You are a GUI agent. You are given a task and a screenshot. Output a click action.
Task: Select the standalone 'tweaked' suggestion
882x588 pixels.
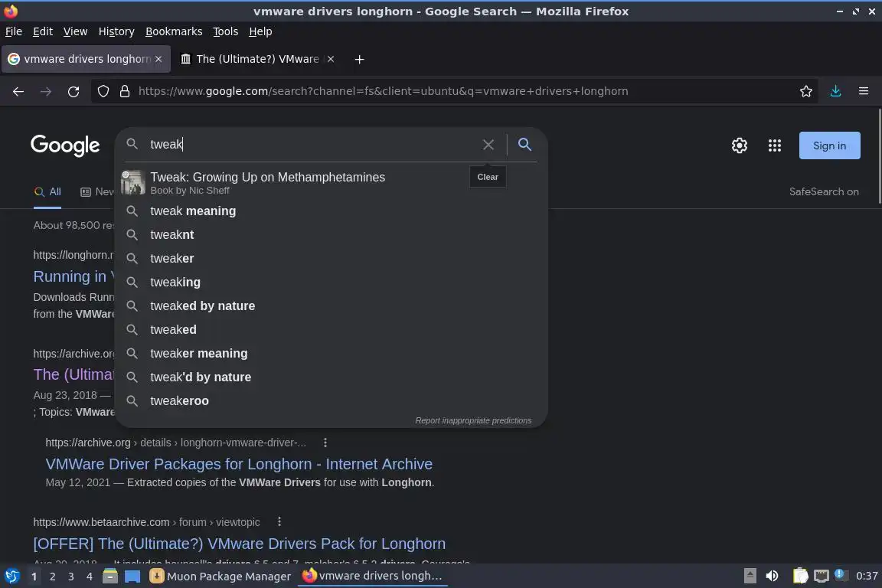pyautogui.click(x=331, y=330)
